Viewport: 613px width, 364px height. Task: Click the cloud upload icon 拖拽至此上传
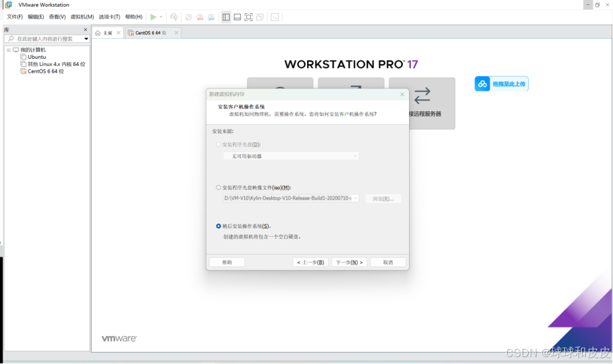[x=483, y=84]
